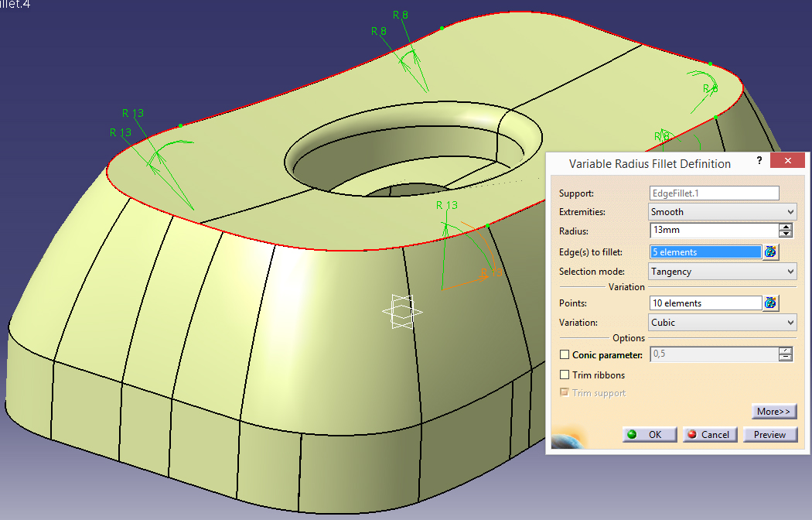812x520 pixels.
Task: Expand the Selection mode Tangency dropdown
Action: click(722, 272)
